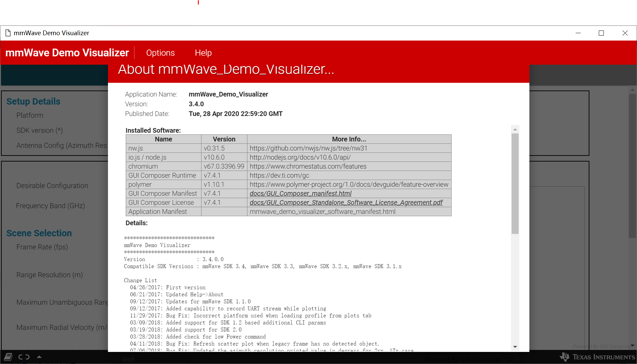
Task: Click the nw.js GitHub URL
Action: [308, 148]
